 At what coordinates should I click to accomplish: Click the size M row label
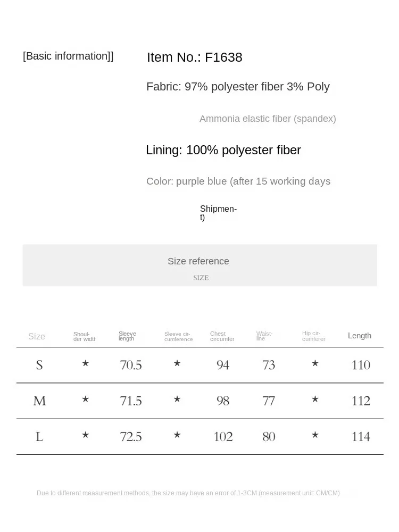coord(39,401)
